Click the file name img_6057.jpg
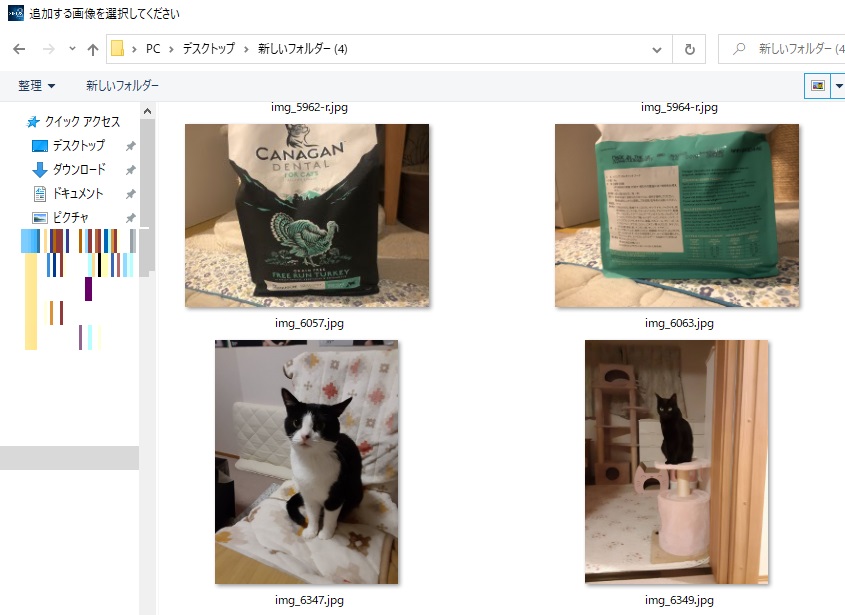The image size is (845, 615). point(309,323)
